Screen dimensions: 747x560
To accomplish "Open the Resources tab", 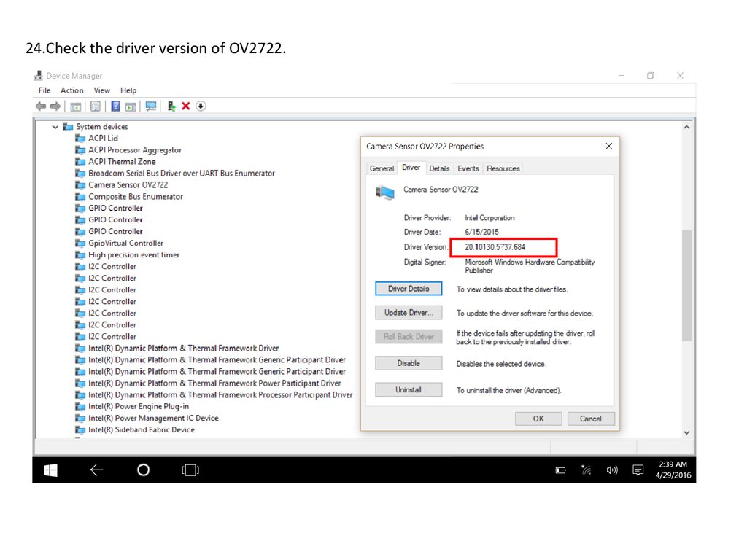I will pyautogui.click(x=503, y=168).
